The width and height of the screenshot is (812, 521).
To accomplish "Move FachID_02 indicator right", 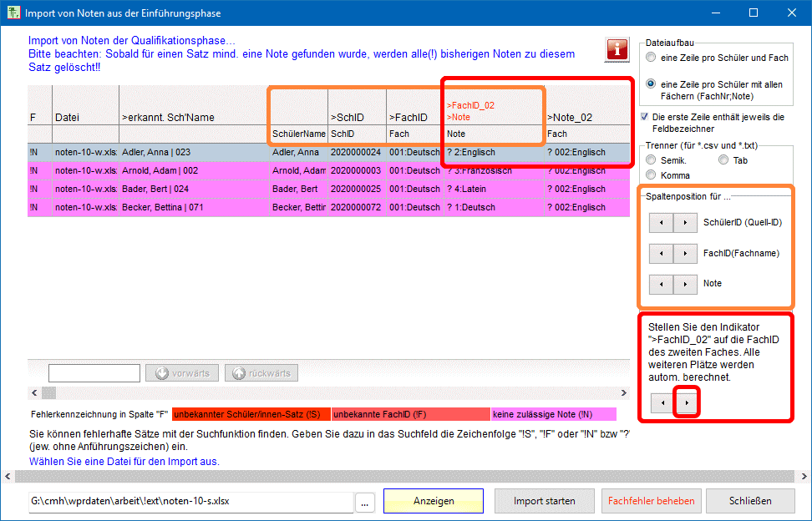I will pos(686,402).
